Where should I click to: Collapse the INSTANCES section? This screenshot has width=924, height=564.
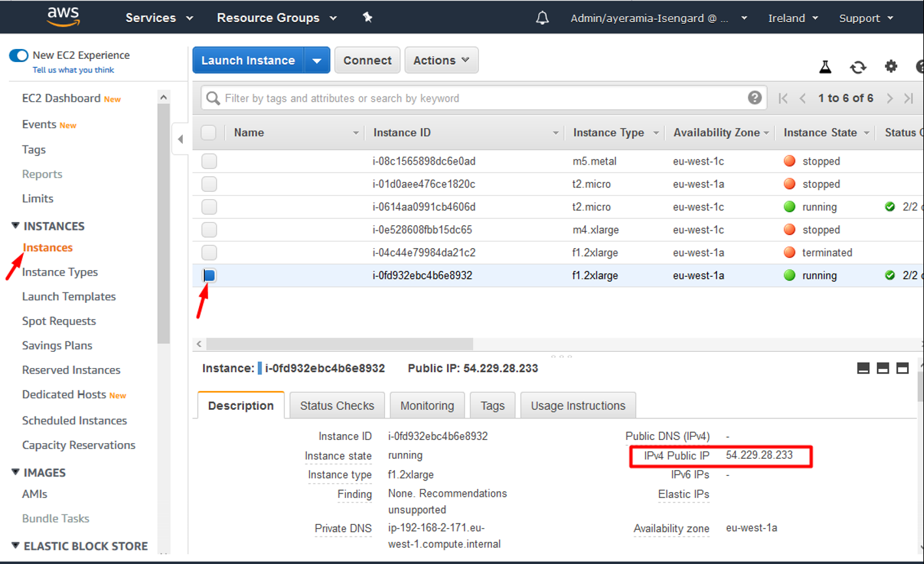(15, 226)
